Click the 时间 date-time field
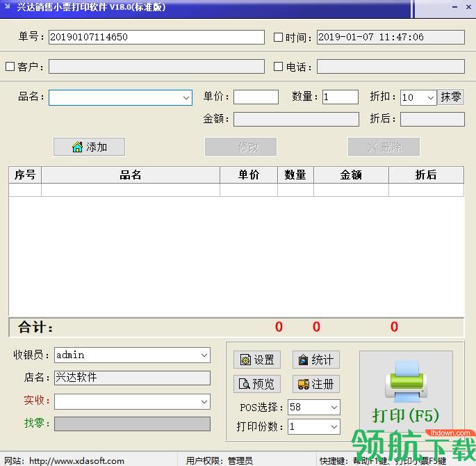Viewport: 476px width, 466px height. [x=391, y=37]
